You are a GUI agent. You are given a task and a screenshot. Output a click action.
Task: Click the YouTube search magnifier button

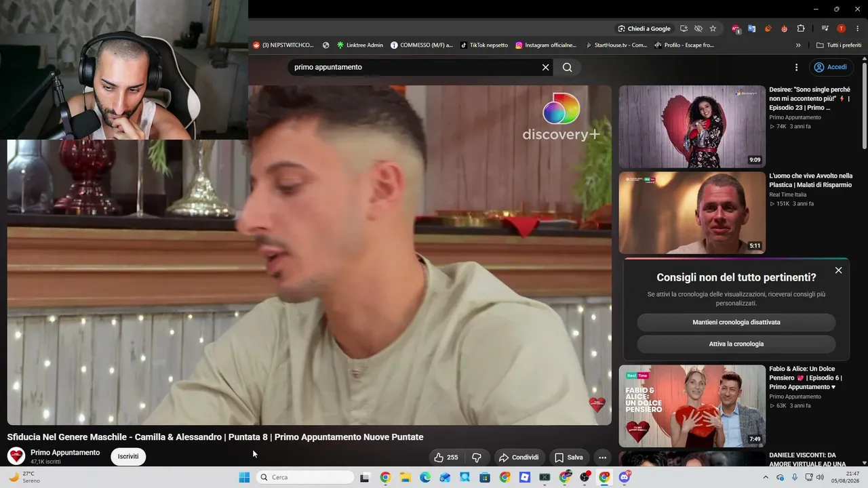568,67
